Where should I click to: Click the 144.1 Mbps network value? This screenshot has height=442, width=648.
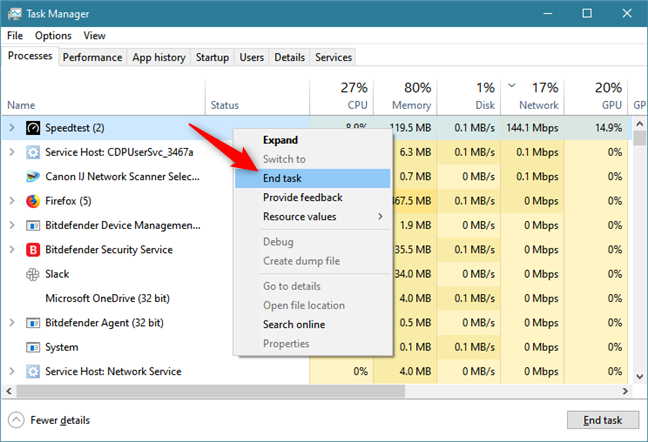click(532, 128)
